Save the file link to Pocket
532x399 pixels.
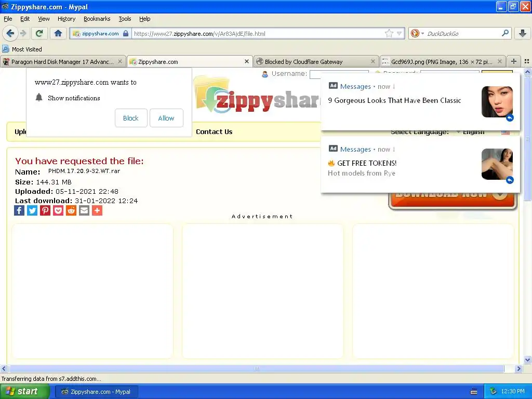click(x=58, y=210)
